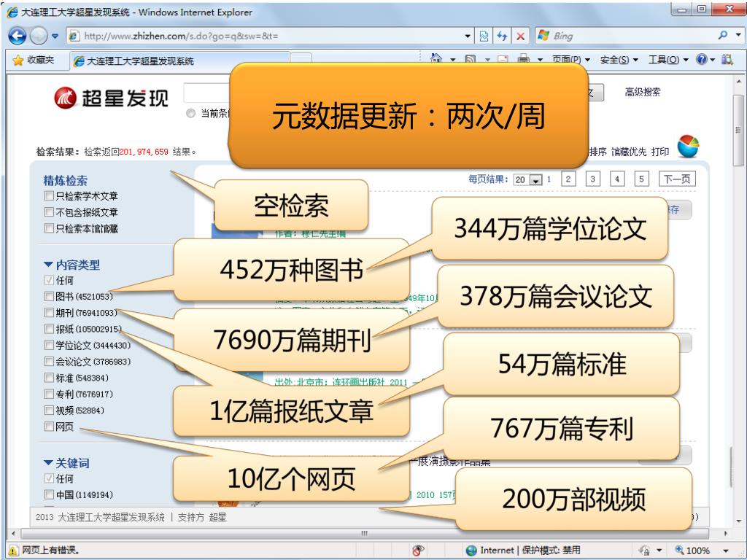Check 不包含报纸文章 checkbox

[x=49, y=212]
